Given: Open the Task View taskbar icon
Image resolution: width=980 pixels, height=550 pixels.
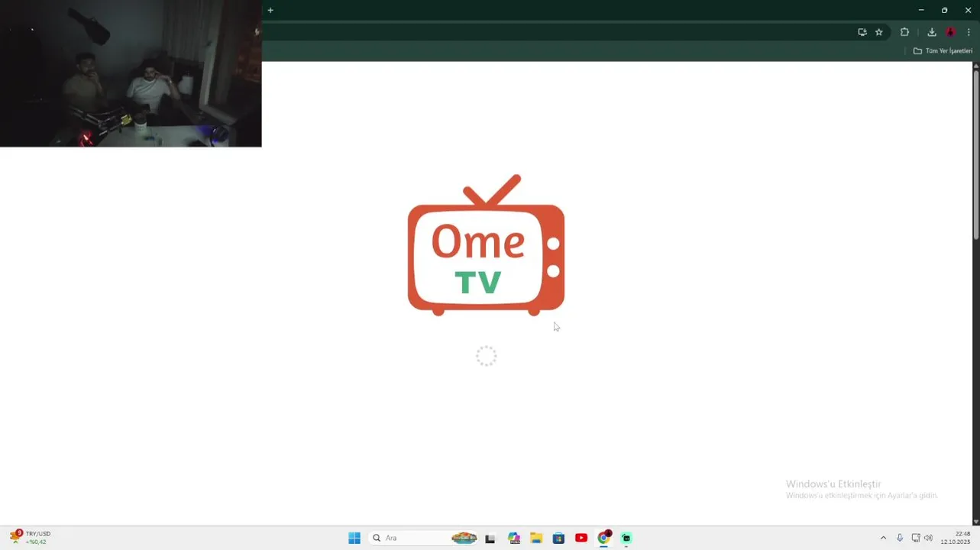Looking at the screenshot, I should click(x=490, y=539).
